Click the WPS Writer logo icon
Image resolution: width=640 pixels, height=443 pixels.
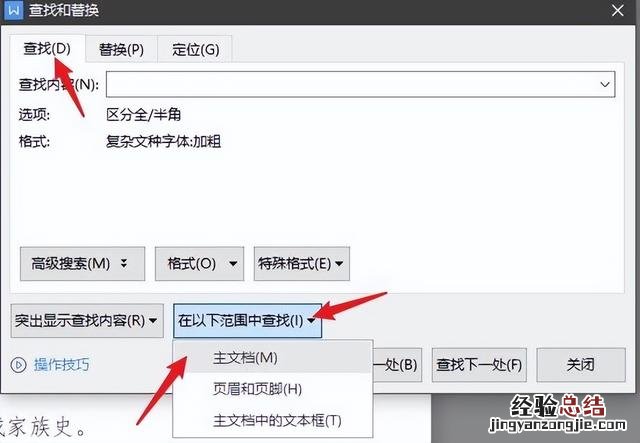pos(13,10)
